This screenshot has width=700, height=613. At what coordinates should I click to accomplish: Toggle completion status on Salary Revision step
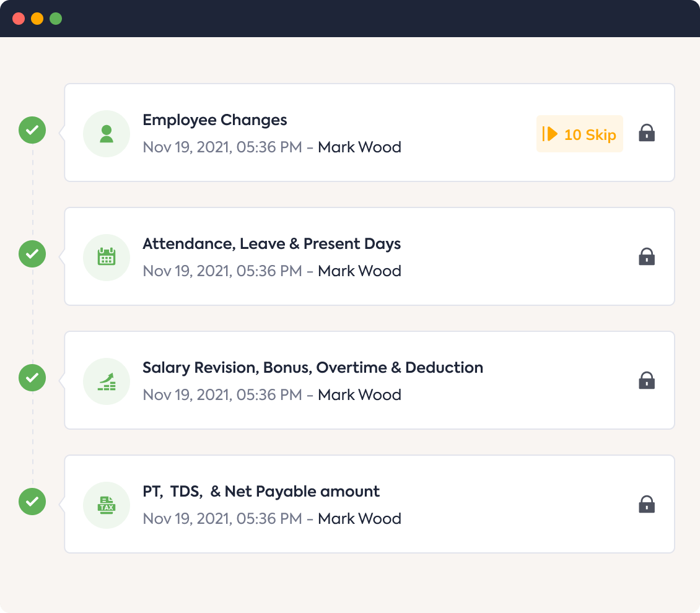click(32, 378)
